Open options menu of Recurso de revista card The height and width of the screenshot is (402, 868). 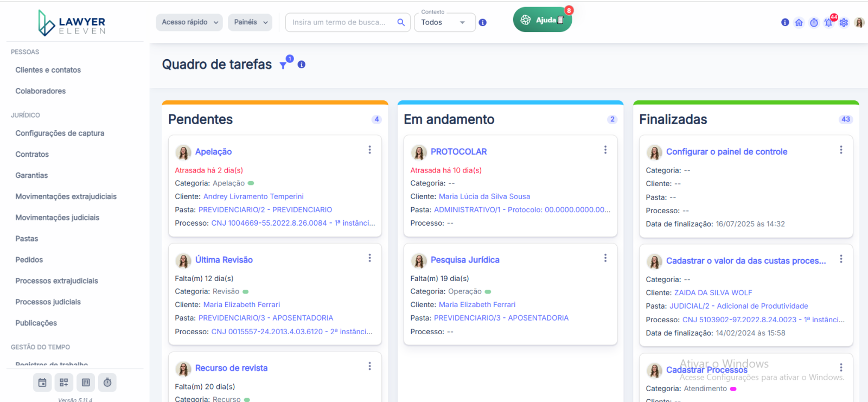[370, 366]
